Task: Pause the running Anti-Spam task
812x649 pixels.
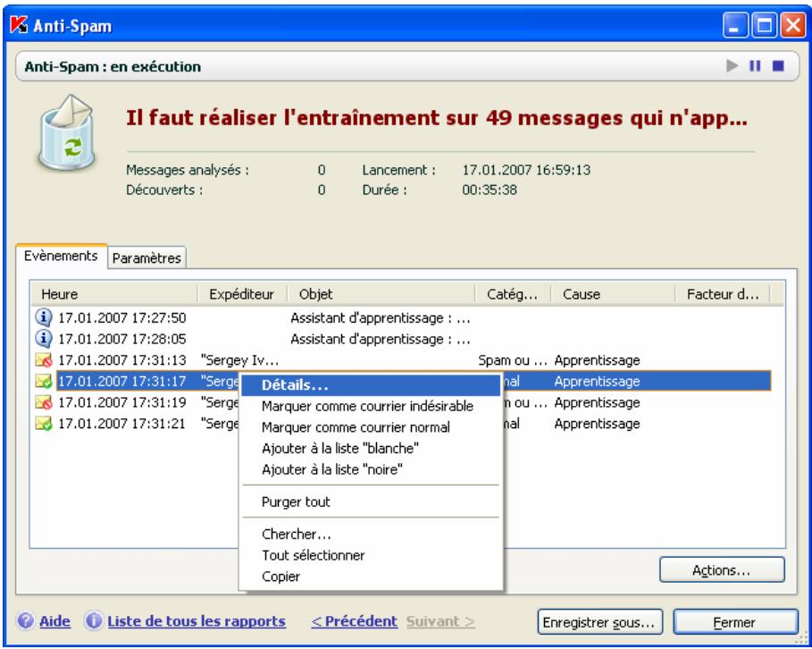Action: 755,63
